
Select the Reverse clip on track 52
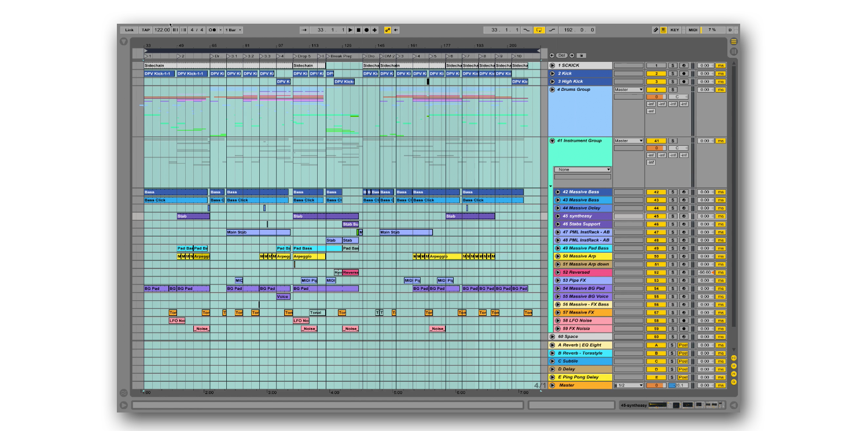click(350, 272)
